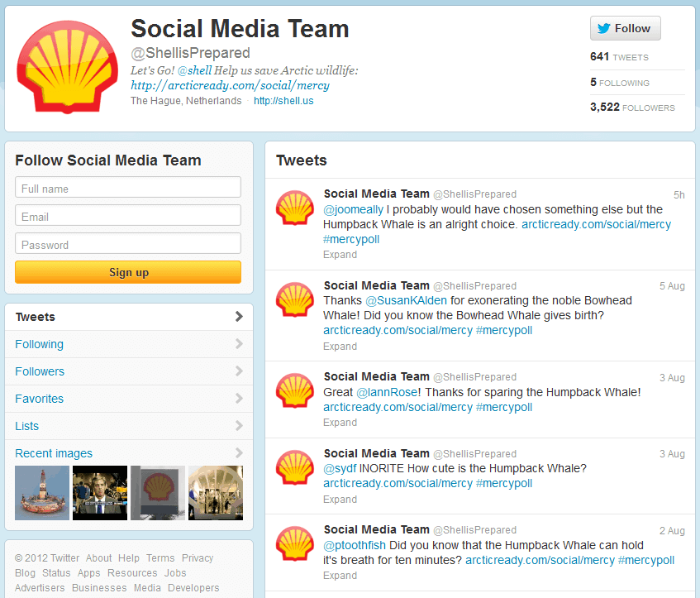Click the Full name field
The image size is (700, 598).
point(128,187)
